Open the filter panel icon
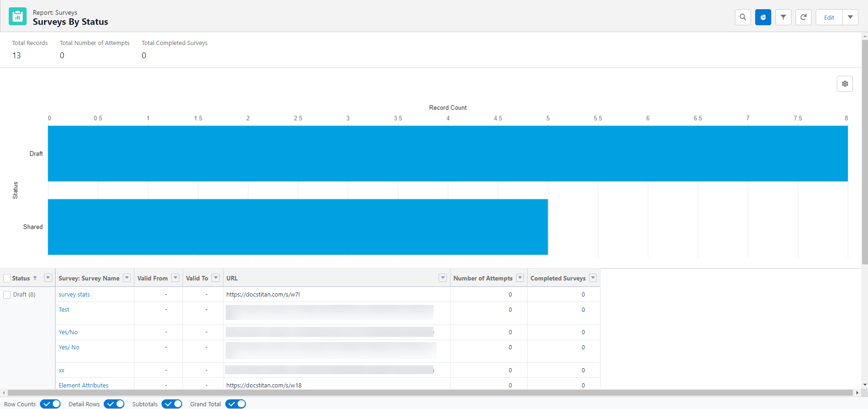The height and width of the screenshot is (409, 868). [x=783, y=17]
